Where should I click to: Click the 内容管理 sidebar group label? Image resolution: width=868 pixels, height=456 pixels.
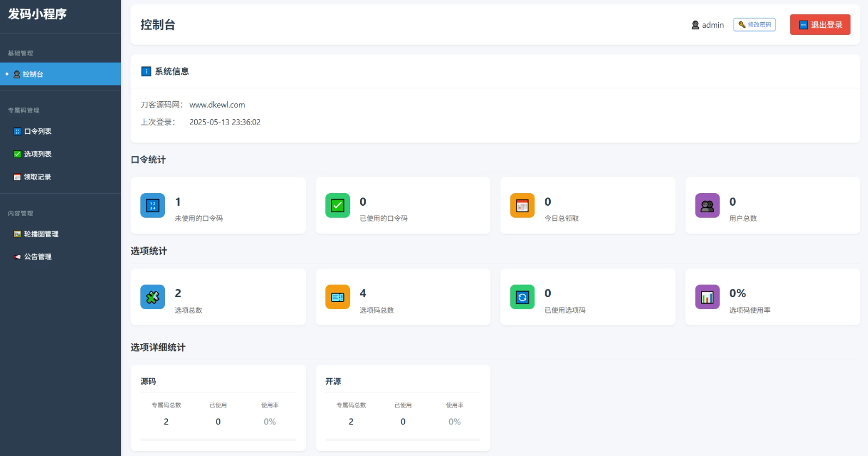point(20,213)
